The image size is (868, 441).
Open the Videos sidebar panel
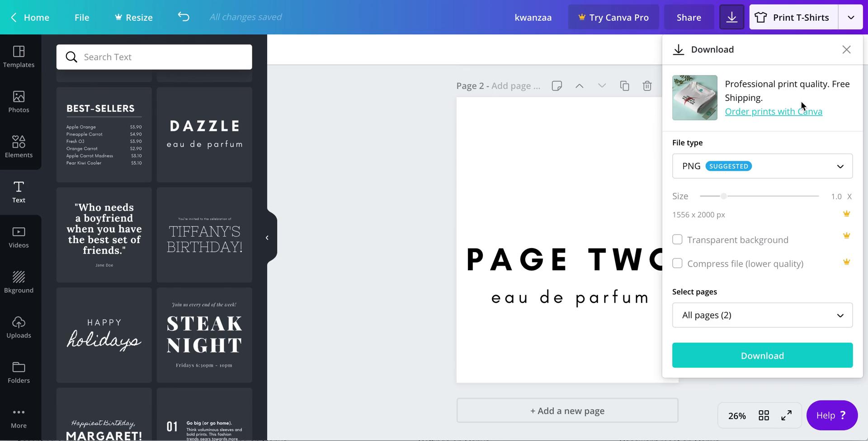tap(19, 238)
